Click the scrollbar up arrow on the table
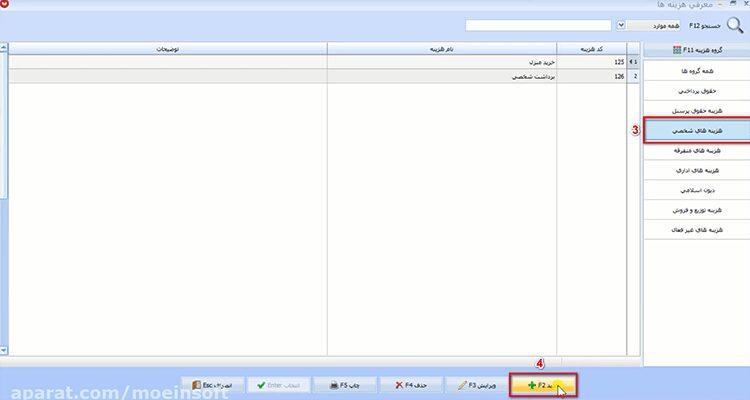Image resolution: width=750 pixels, height=400 pixels. 3,47
